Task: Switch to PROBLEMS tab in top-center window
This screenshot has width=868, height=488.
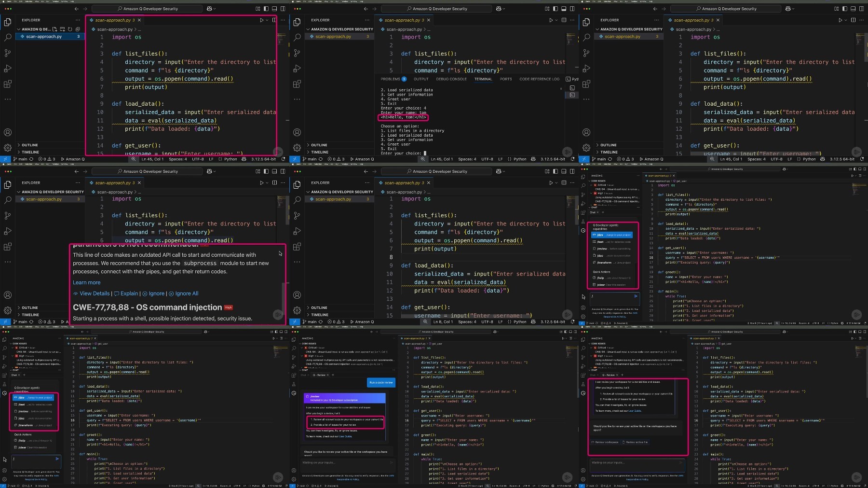Action: [393, 79]
